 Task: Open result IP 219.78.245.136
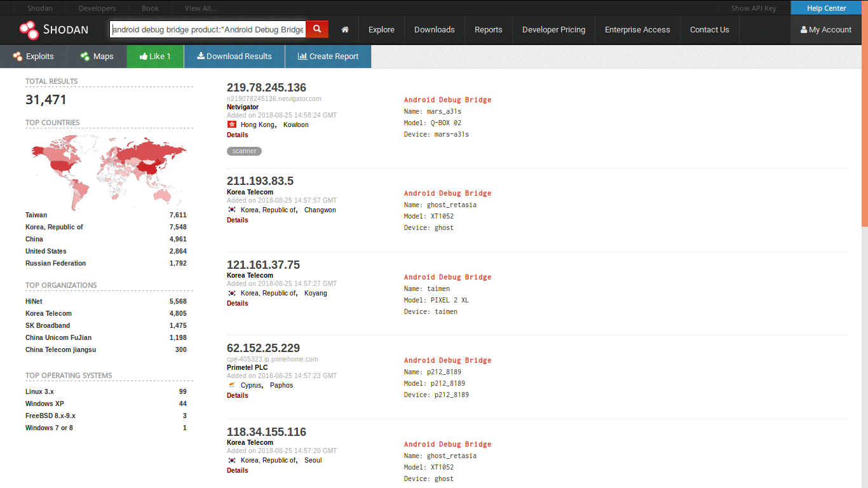point(266,88)
